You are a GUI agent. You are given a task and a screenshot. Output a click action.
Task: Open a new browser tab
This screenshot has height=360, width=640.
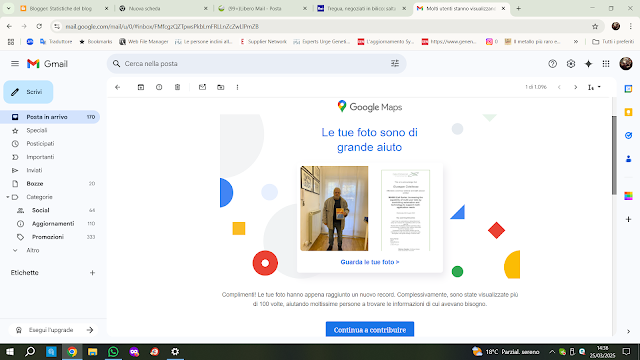pyautogui.click(x=518, y=8)
